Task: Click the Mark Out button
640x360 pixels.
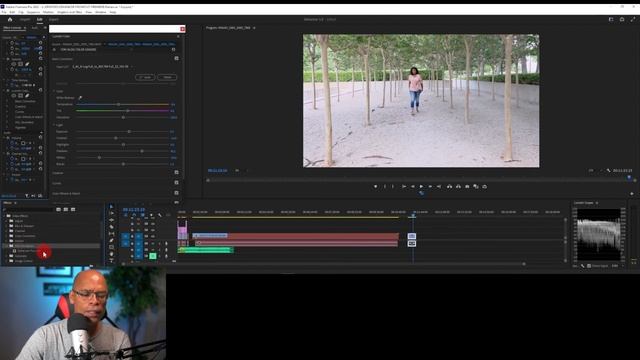Action: pos(393,187)
